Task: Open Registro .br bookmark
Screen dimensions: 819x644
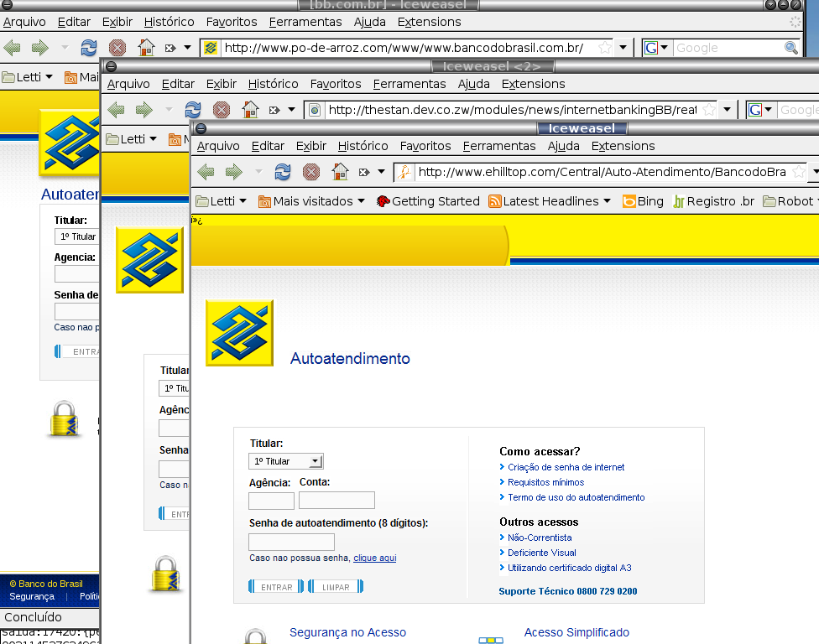Action: click(x=713, y=201)
